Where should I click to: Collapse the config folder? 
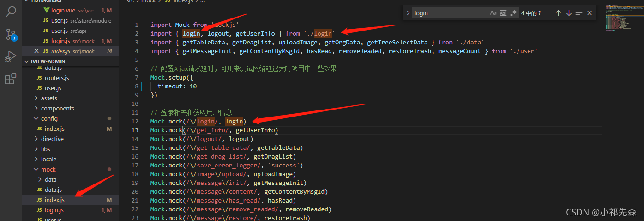click(71, 118)
